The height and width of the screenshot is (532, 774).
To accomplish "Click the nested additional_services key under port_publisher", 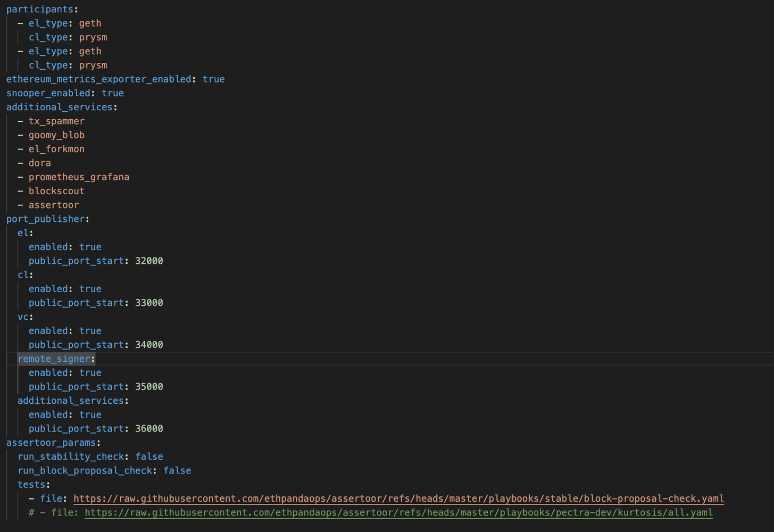I will coord(71,401).
